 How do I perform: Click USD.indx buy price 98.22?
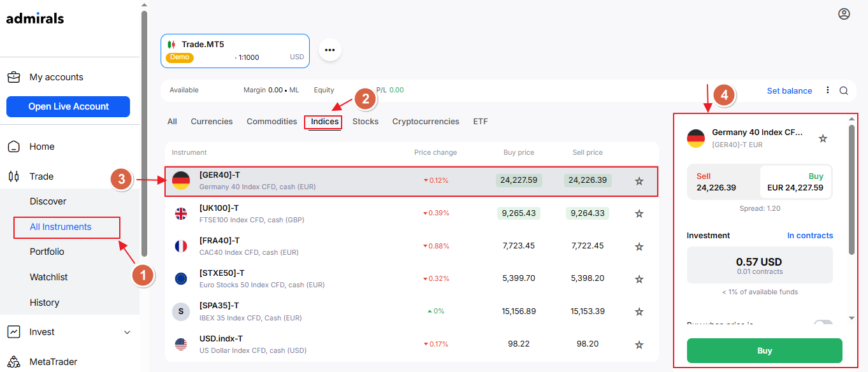pyautogui.click(x=519, y=344)
